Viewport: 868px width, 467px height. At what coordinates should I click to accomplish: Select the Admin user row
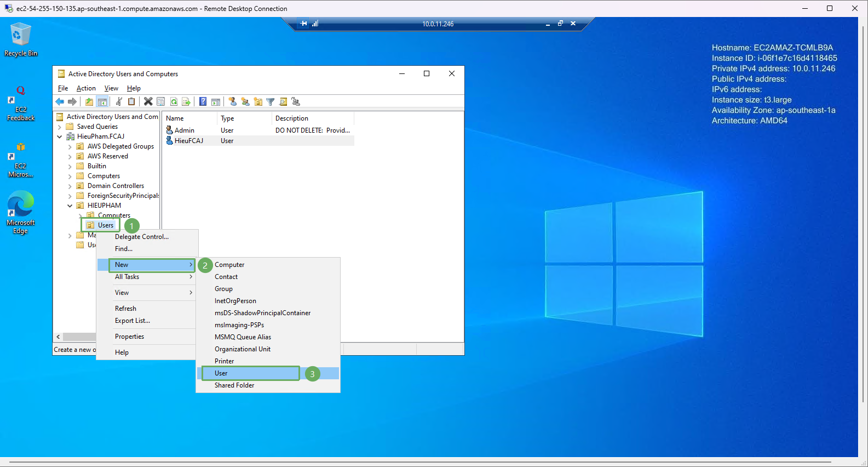tap(259, 130)
